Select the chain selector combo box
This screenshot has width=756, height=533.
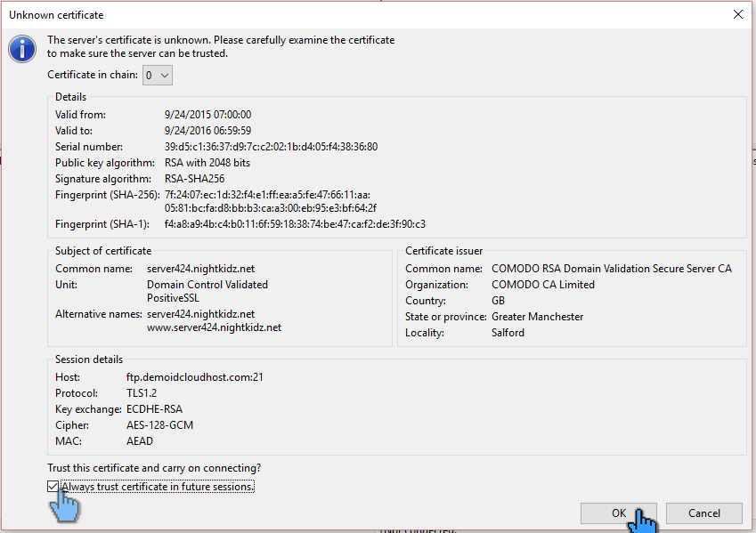point(157,75)
